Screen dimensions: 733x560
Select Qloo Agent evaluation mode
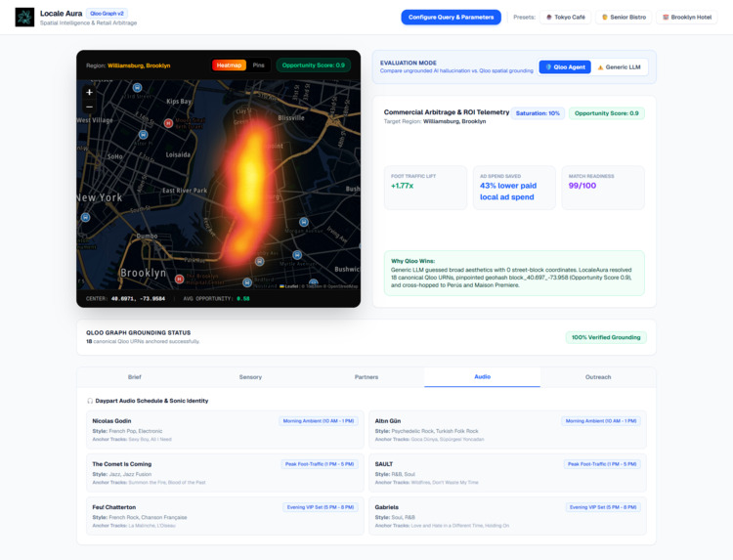(x=565, y=66)
